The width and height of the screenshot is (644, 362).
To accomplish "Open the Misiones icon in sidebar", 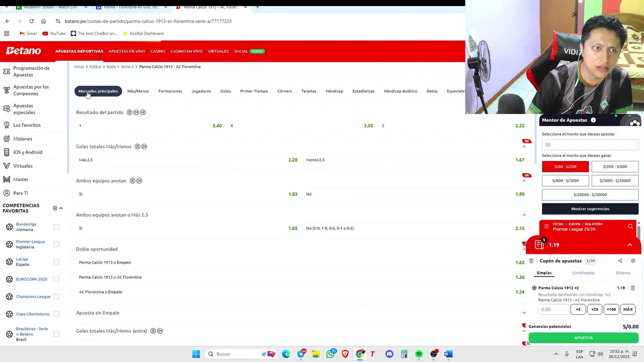I will (7, 138).
